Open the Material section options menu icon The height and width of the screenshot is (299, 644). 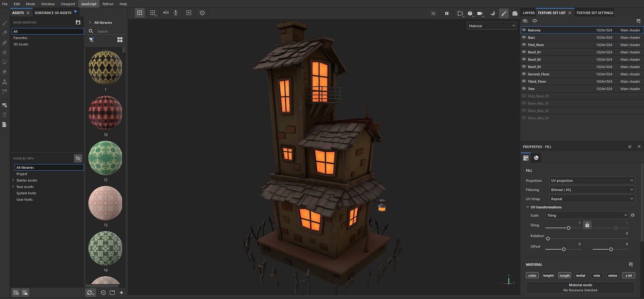pos(631,265)
